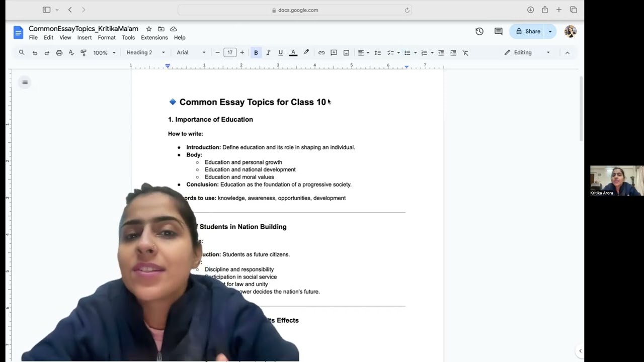The height and width of the screenshot is (362, 644).
Task: Open the Editing mode dropdown
Action: (527, 52)
